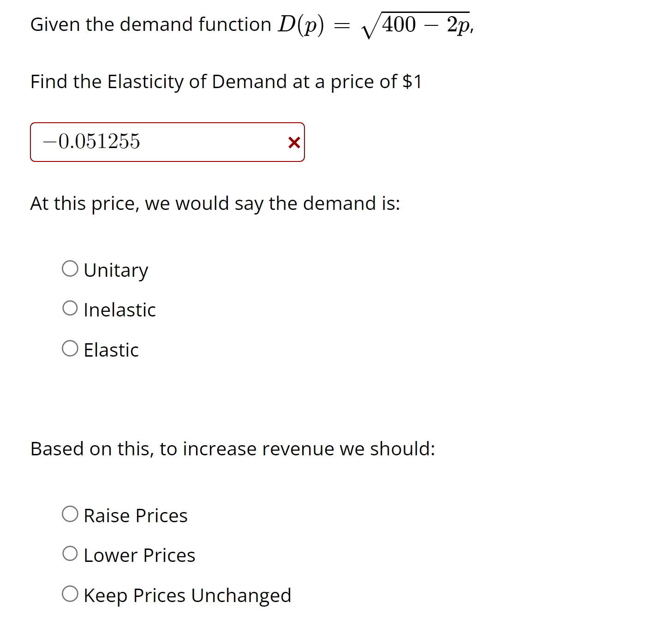Click the Lower Prices label text
Image resolution: width=668 pixels, height=644 pixels.
[139, 555]
